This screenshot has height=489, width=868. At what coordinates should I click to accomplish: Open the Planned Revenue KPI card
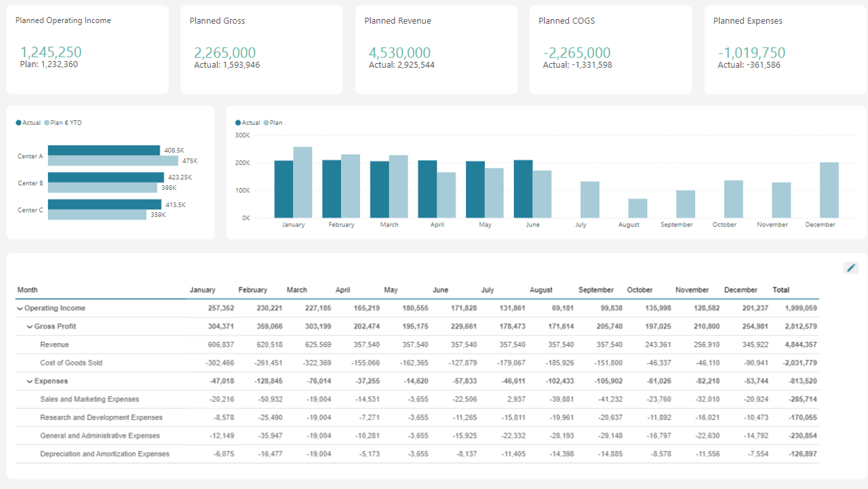436,49
